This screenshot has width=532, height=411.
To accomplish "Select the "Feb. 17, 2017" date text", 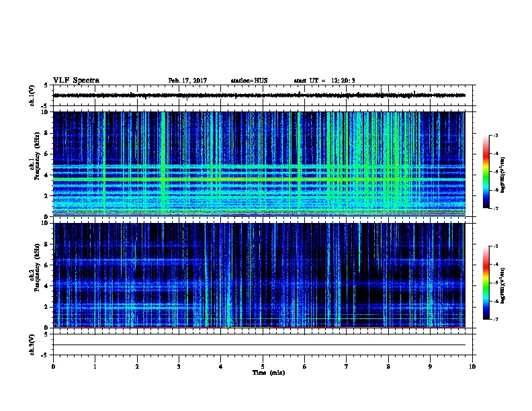I will point(187,81).
